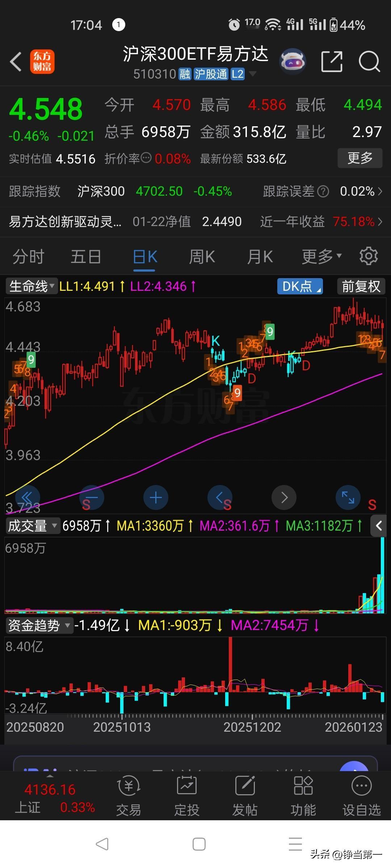Expand 跟踪误差 details chevron
Viewport: 391px width, 868px height.
tap(380, 191)
